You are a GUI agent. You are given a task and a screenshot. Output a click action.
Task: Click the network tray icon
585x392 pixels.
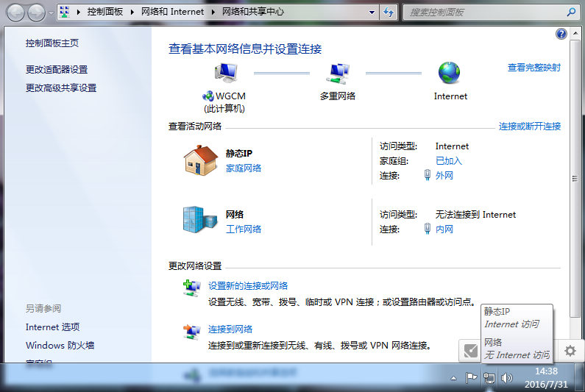(x=489, y=378)
